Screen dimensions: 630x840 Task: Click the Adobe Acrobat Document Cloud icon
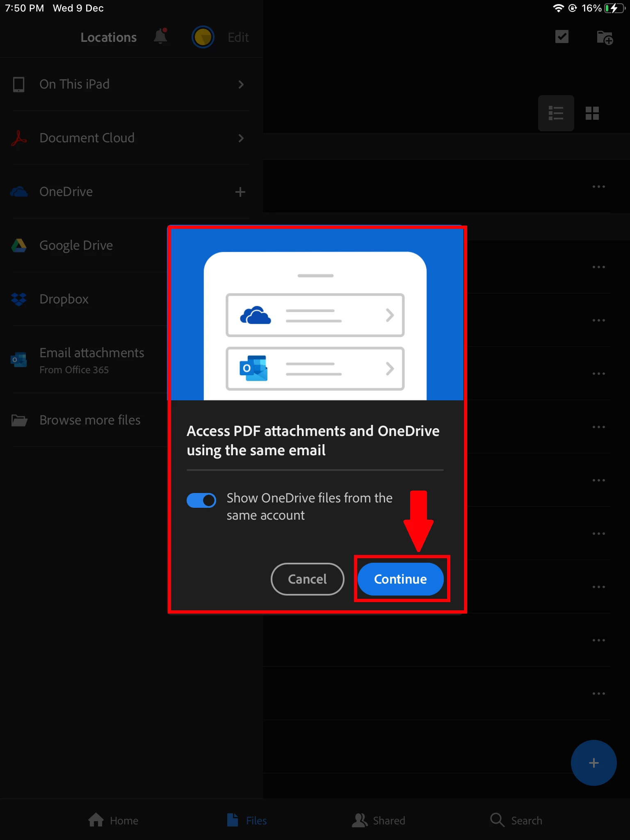pyautogui.click(x=19, y=138)
